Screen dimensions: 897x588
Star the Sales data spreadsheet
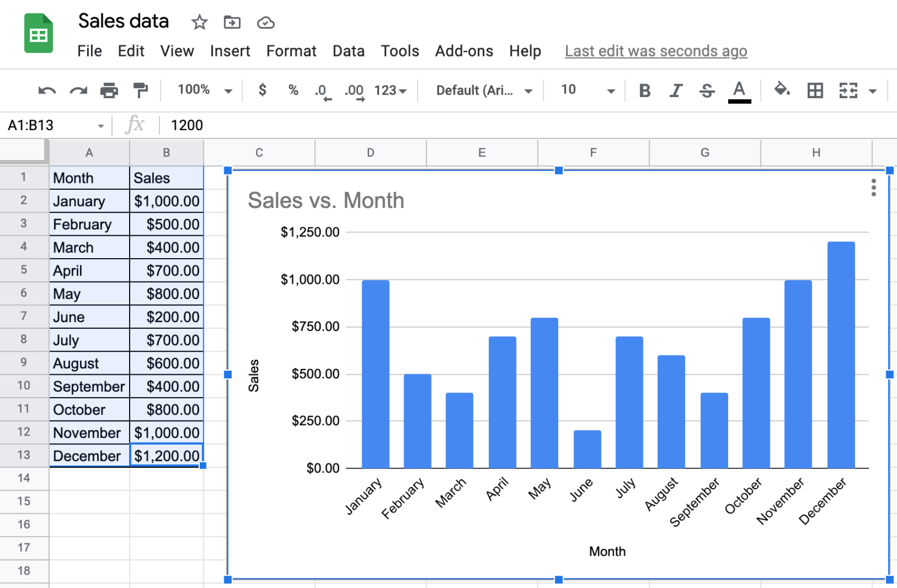coord(199,22)
